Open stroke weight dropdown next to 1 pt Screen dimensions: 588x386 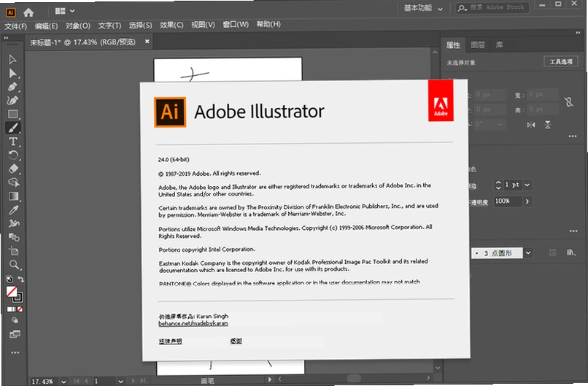coord(527,185)
